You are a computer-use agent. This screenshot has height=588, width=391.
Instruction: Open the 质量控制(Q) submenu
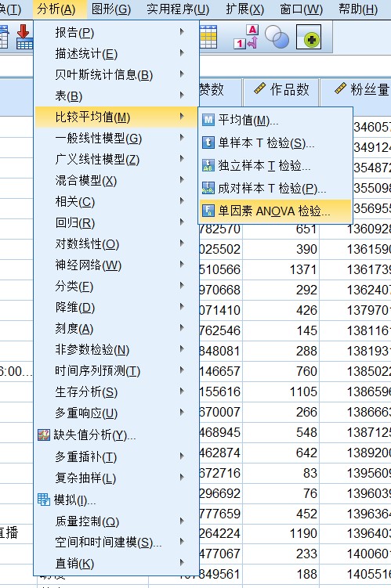[x=117, y=521]
